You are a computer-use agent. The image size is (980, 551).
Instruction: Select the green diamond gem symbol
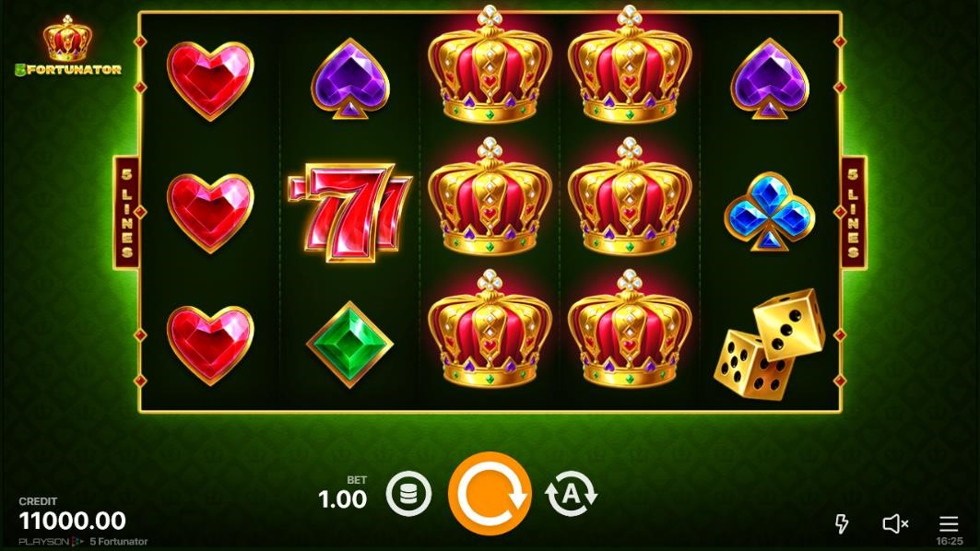350,345
